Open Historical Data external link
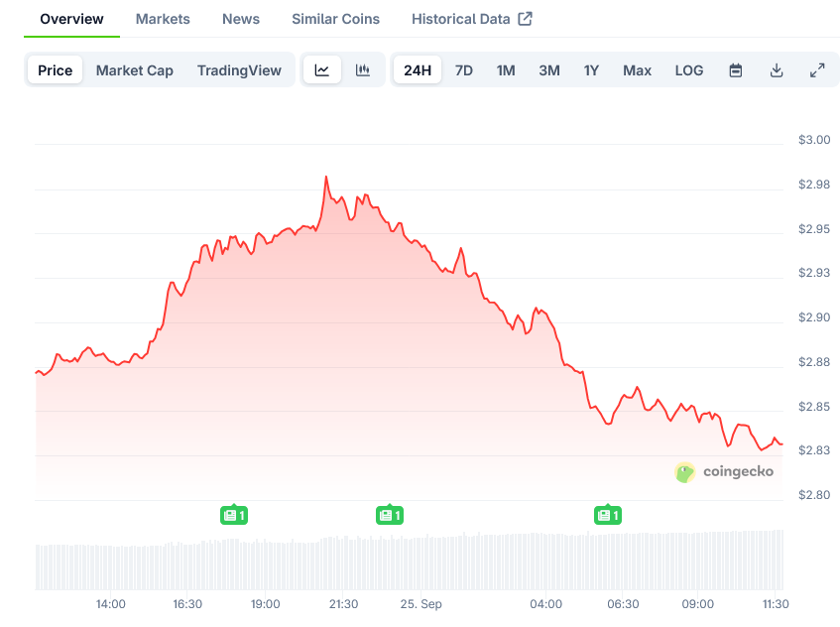Screen dimensions: 840x627 point(472,19)
